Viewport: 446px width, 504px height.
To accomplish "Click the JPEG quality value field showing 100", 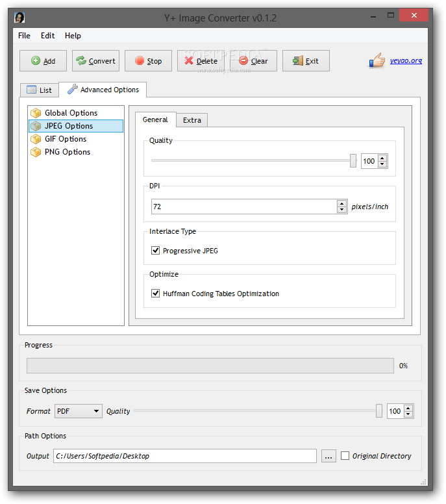I will click(369, 161).
